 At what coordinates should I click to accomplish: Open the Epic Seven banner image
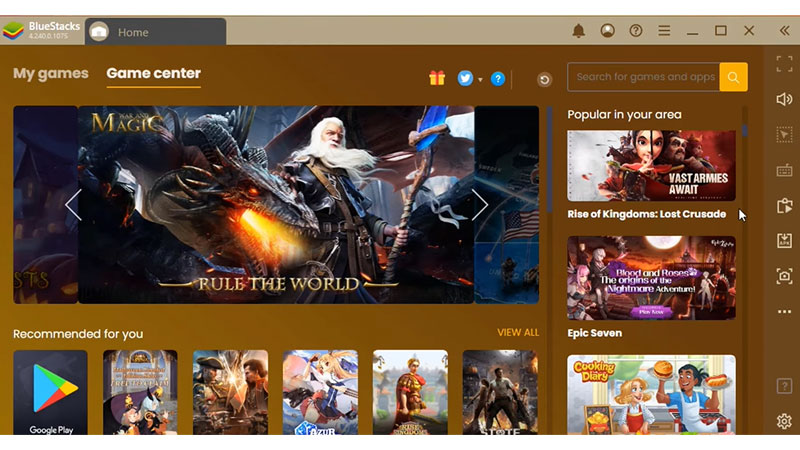pyautogui.click(x=652, y=278)
